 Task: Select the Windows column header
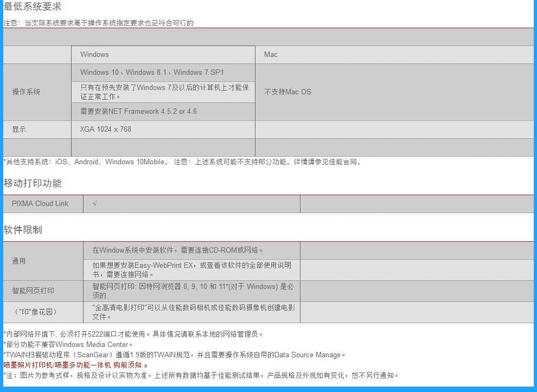tap(94, 55)
